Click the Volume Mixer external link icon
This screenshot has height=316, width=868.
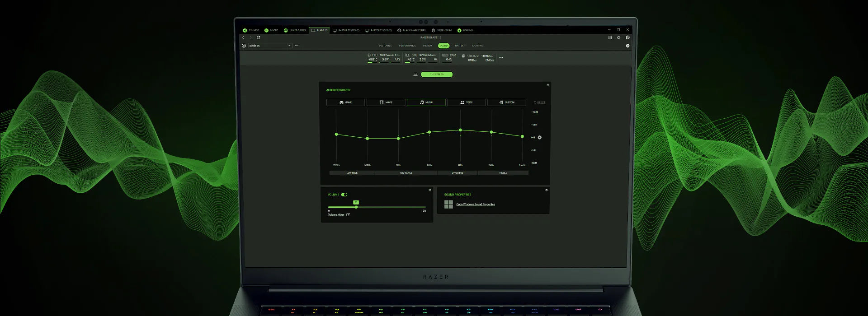348,215
